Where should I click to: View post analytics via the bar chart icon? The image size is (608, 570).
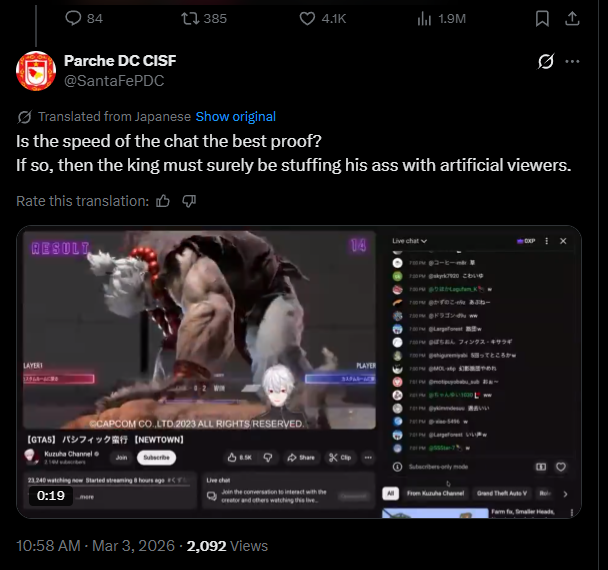(424, 18)
